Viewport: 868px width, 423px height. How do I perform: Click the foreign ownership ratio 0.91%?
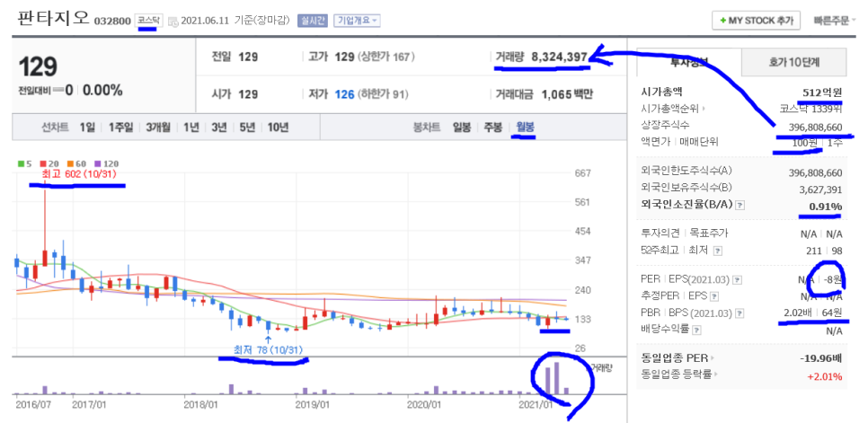coord(826,205)
